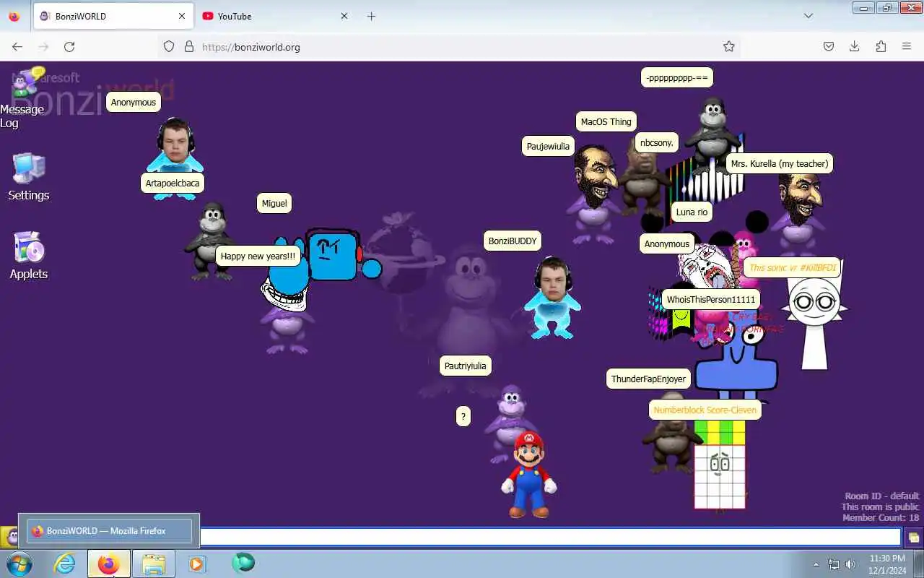Bookmark this page with the star icon
The height and width of the screenshot is (578, 924).
(x=729, y=46)
